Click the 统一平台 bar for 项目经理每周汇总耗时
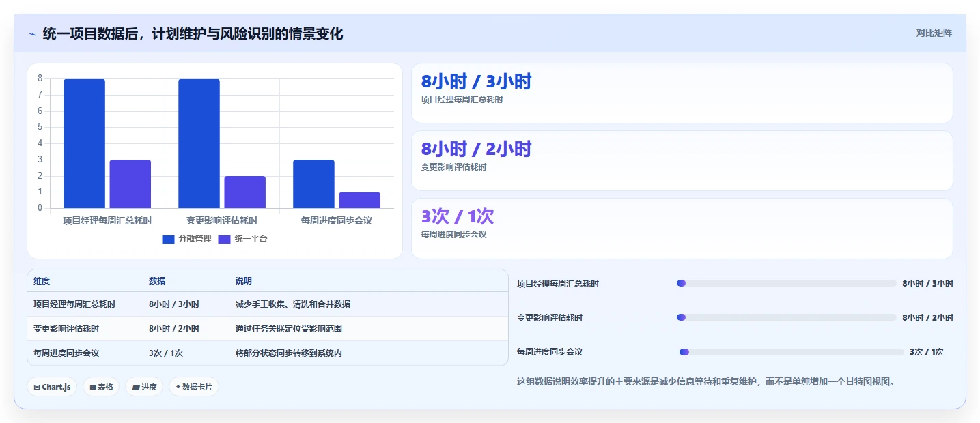This screenshot has height=423, width=980. [x=130, y=184]
